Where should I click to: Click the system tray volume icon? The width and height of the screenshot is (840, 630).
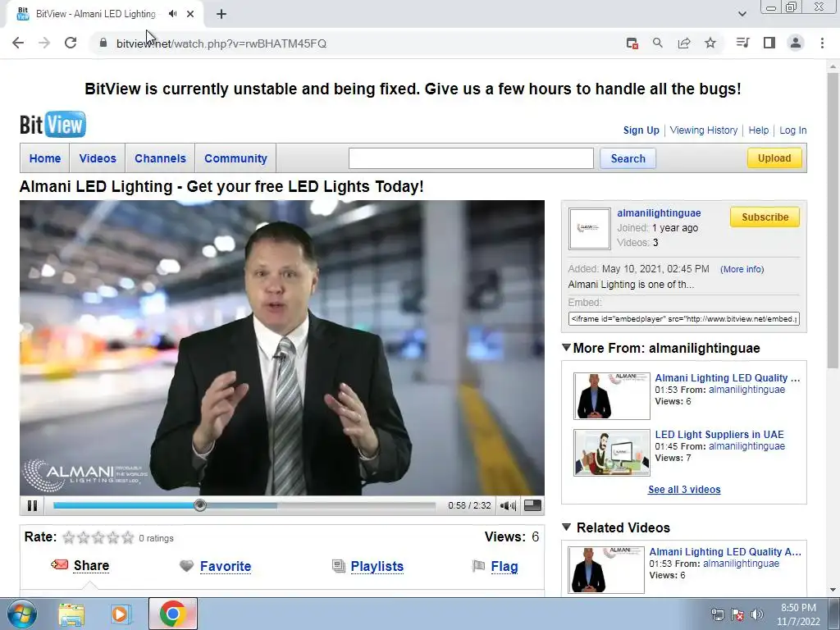(x=756, y=614)
